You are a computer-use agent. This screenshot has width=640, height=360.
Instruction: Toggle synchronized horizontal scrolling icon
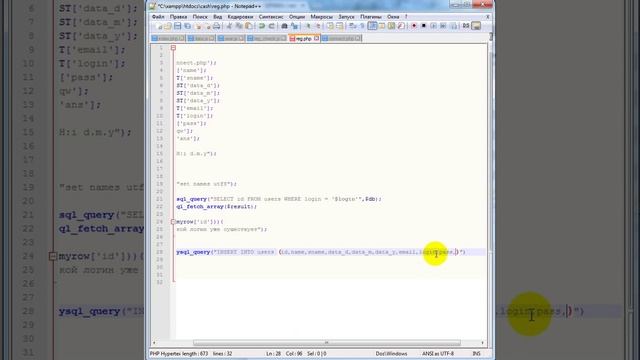click(340, 26)
